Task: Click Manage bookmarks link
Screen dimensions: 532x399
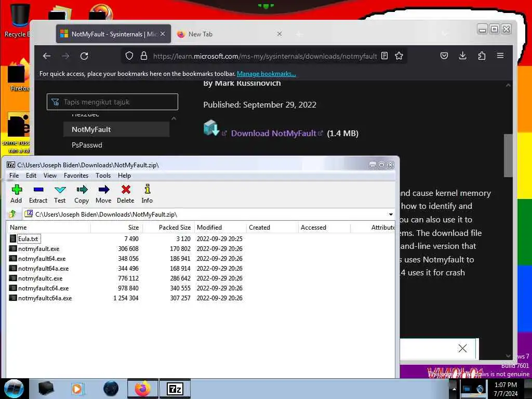Action: pyautogui.click(x=267, y=74)
